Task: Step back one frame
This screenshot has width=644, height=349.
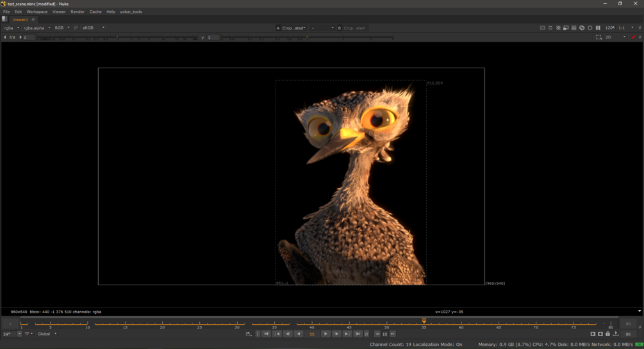Action: (288, 334)
